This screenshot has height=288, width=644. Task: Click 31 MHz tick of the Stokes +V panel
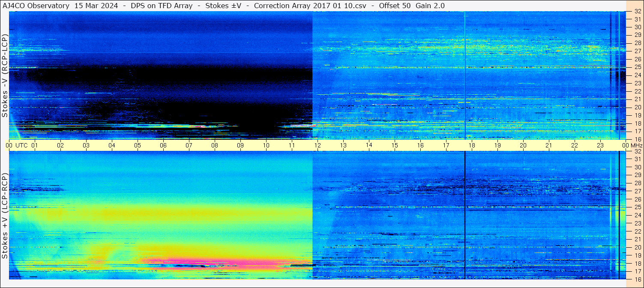[637, 159]
